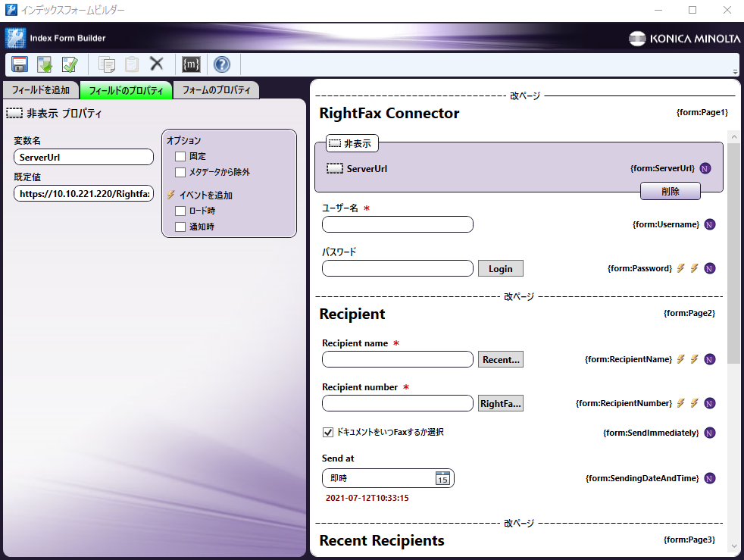Click the save icon with green down arrow
Viewport: 744px width, 560px height.
[45, 64]
